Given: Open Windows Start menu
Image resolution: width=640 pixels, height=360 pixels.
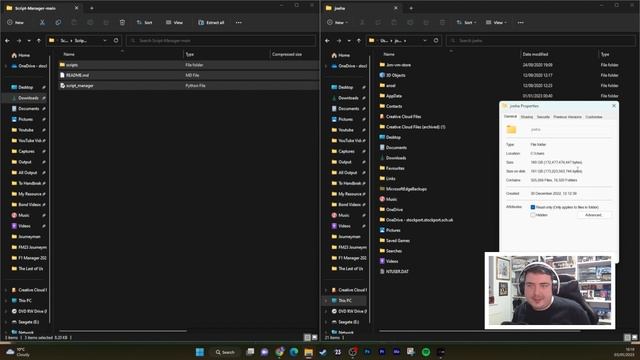Looking at the screenshot, I should pos(200,352).
